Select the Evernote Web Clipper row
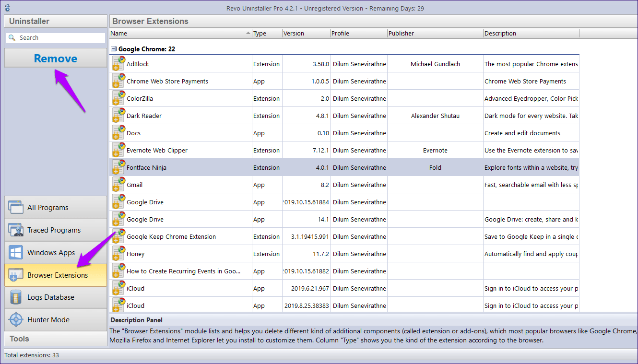This screenshot has height=364, width=638. [344, 150]
